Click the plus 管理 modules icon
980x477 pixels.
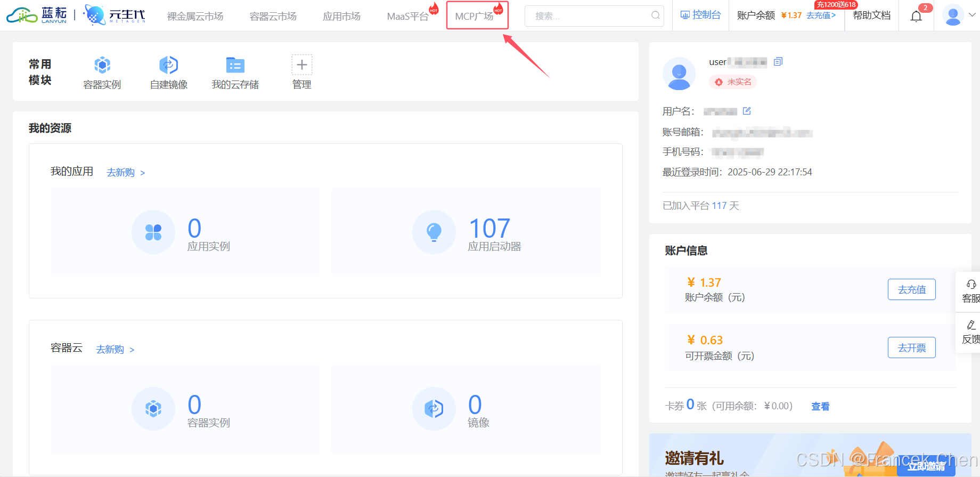pos(301,65)
